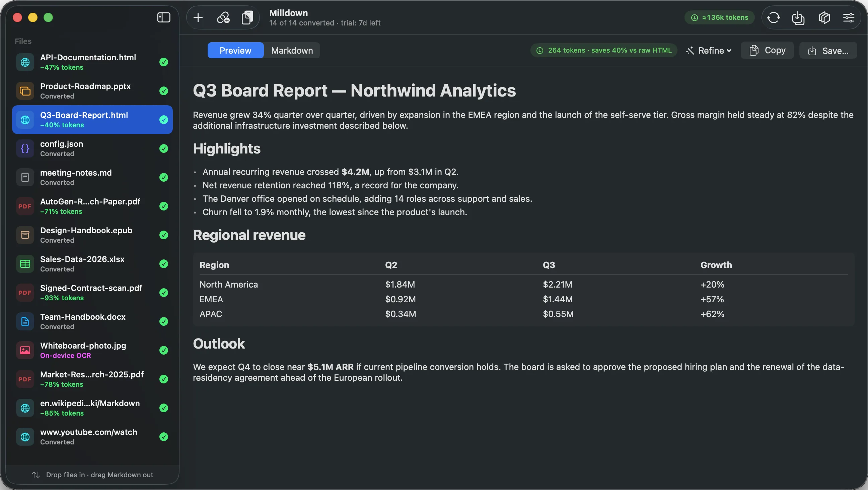Click the checkmark on Q3-Board-Report.html row
Image resolution: width=868 pixels, height=490 pixels.
(164, 120)
